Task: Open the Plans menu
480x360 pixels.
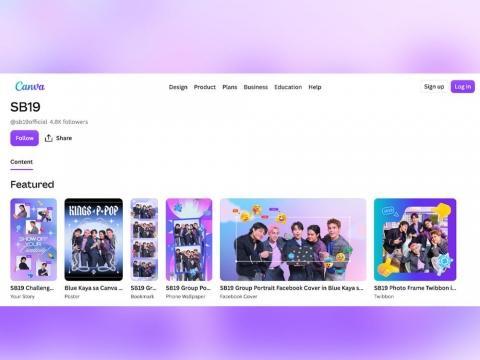Action: pyautogui.click(x=230, y=87)
